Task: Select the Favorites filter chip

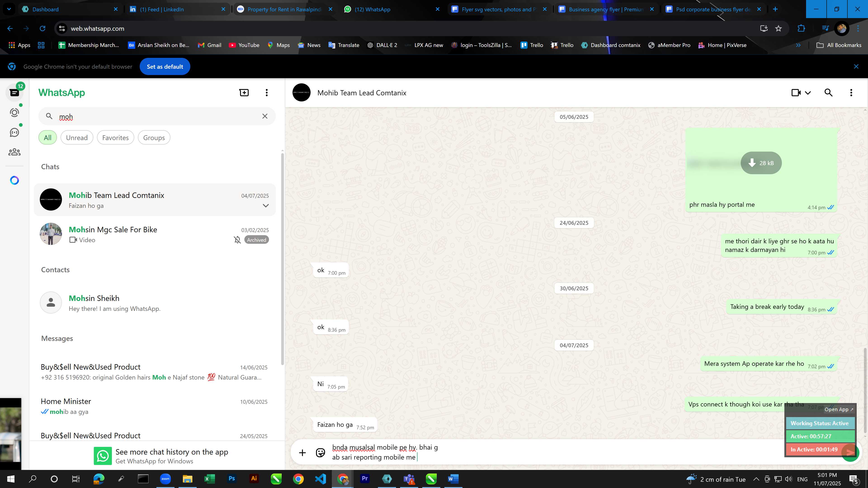Action: (x=116, y=137)
